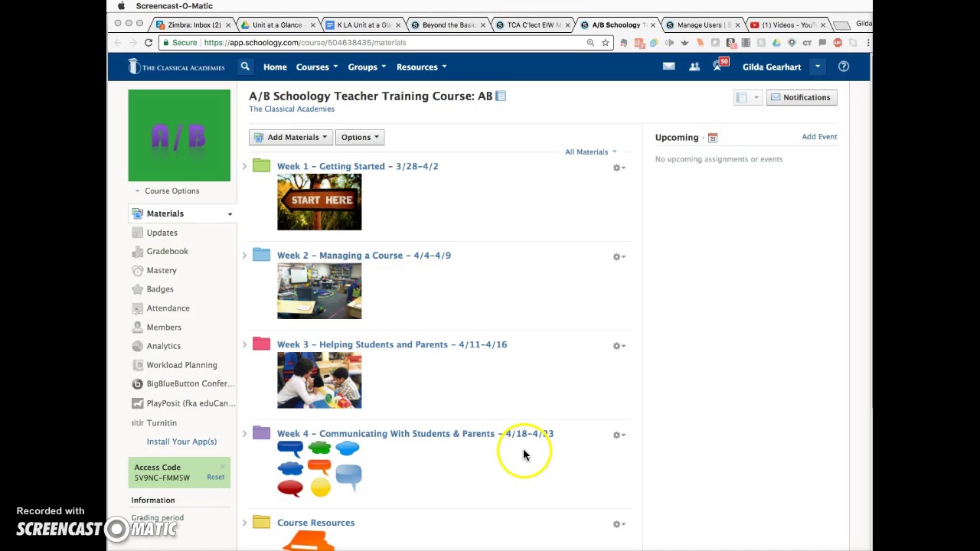Click the A/B course profile picture

coord(179,135)
